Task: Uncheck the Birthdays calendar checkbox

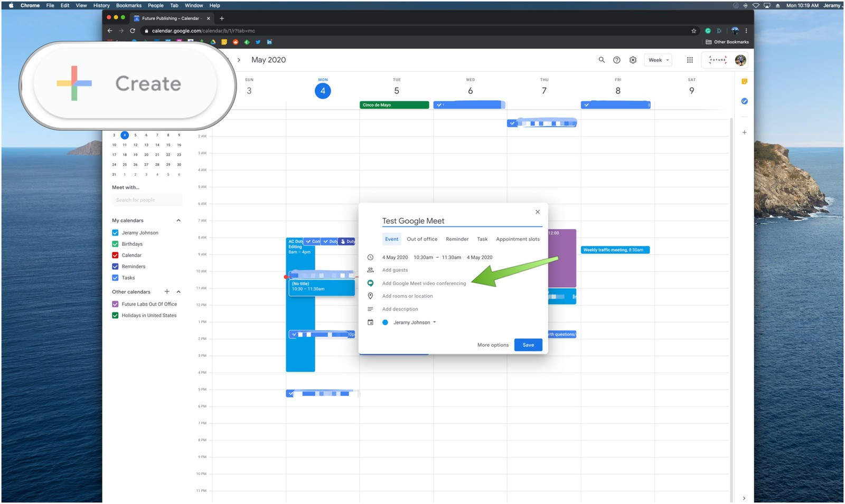Action: pos(115,244)
